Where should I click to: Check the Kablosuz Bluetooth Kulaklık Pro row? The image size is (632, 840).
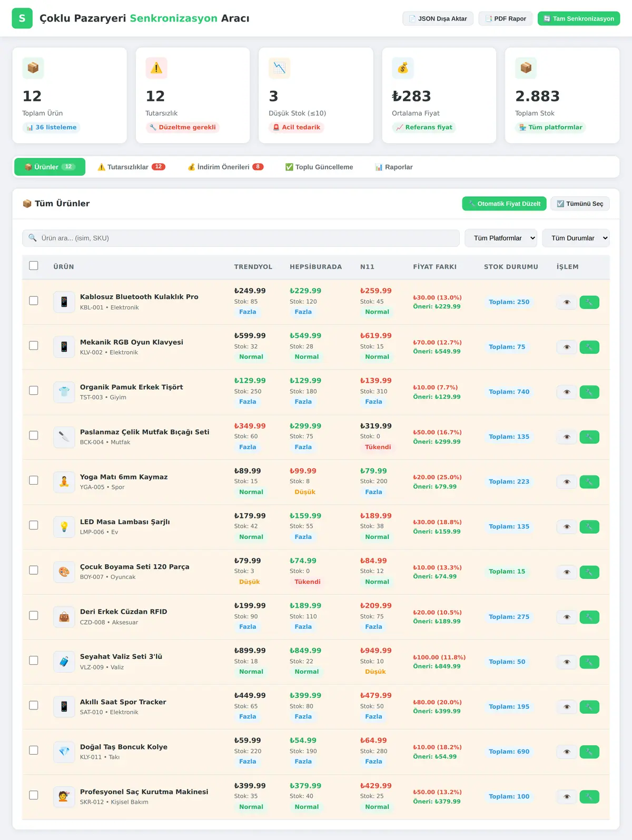(34, 301)
